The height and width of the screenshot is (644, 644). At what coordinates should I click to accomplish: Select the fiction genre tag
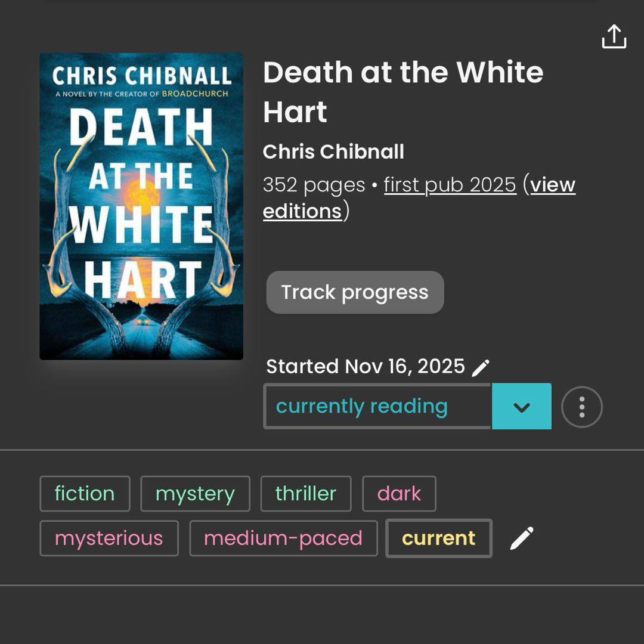(85, 494)
